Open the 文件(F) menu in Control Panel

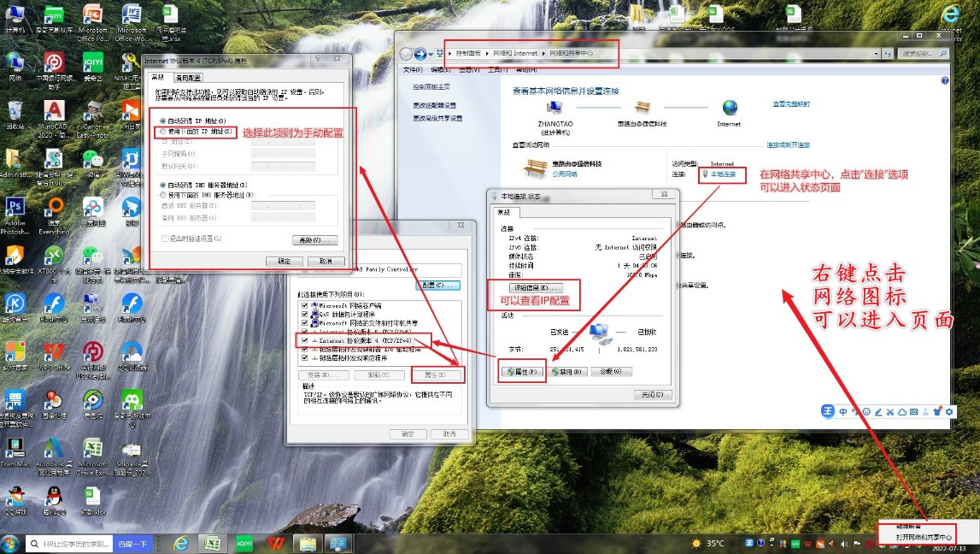(412, 69)
